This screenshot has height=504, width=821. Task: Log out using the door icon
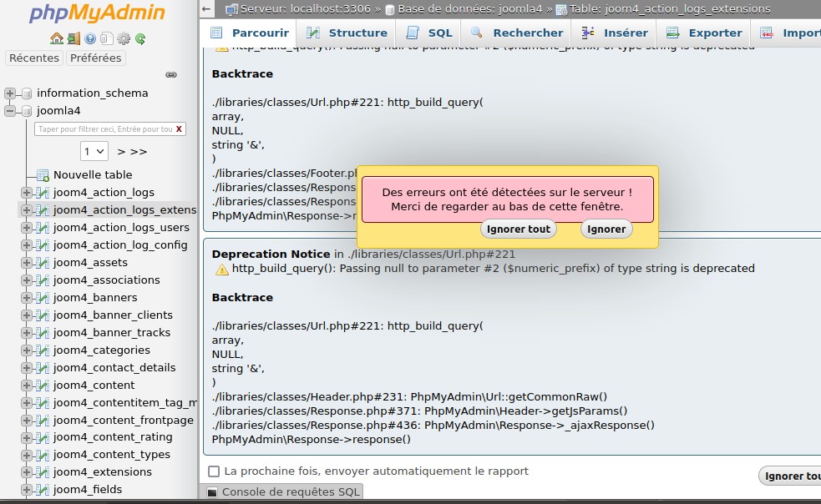click(73, 38)
